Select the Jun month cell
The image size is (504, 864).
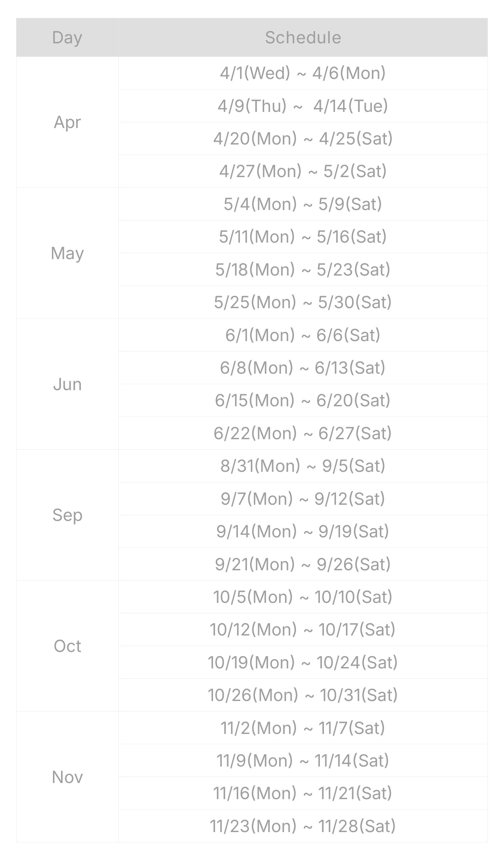coord(67,384)
